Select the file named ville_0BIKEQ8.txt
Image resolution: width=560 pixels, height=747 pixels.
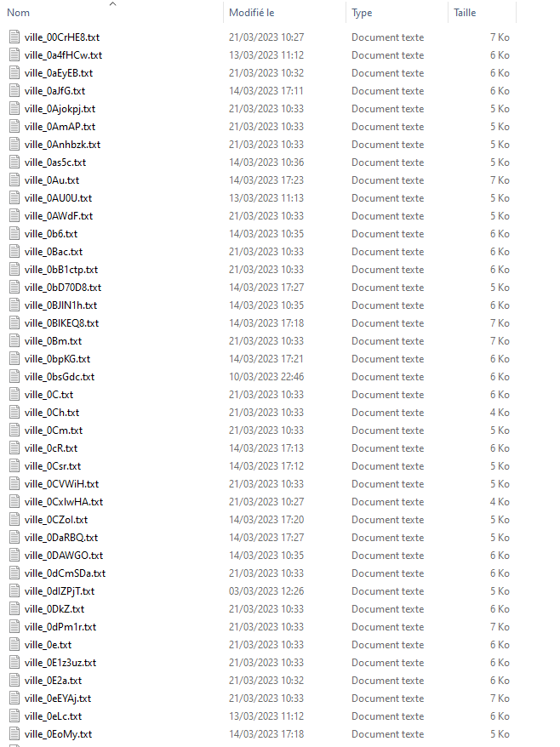tap(61, 323)
